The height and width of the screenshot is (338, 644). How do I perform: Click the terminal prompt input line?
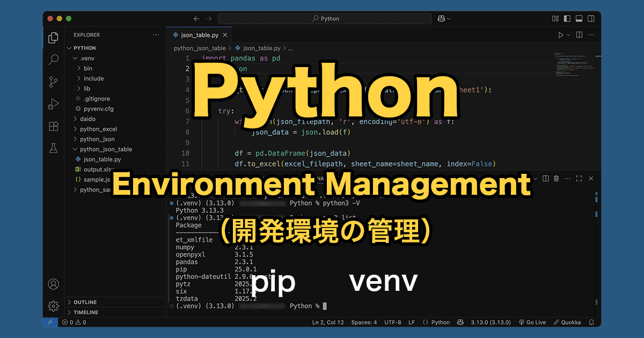(326, 306)
